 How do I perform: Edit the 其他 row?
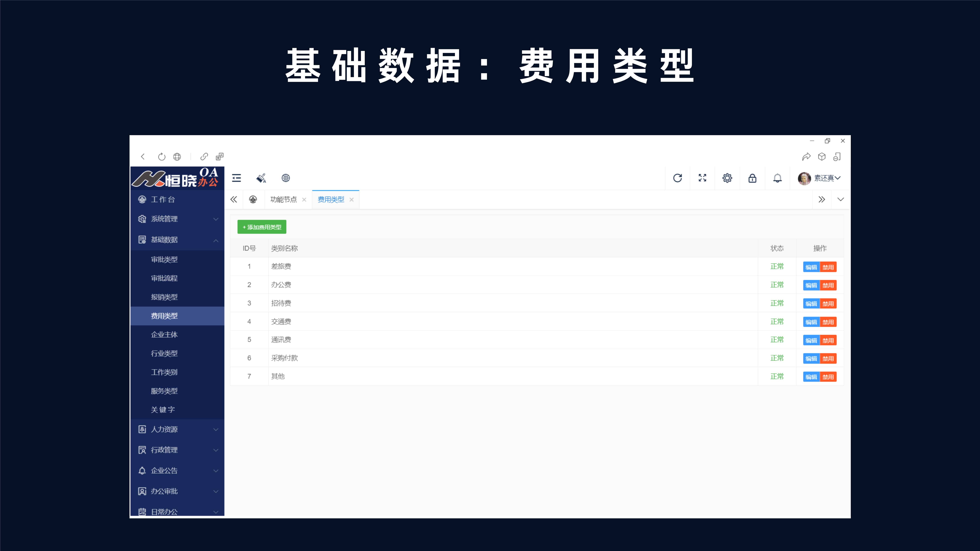point(811,377)
